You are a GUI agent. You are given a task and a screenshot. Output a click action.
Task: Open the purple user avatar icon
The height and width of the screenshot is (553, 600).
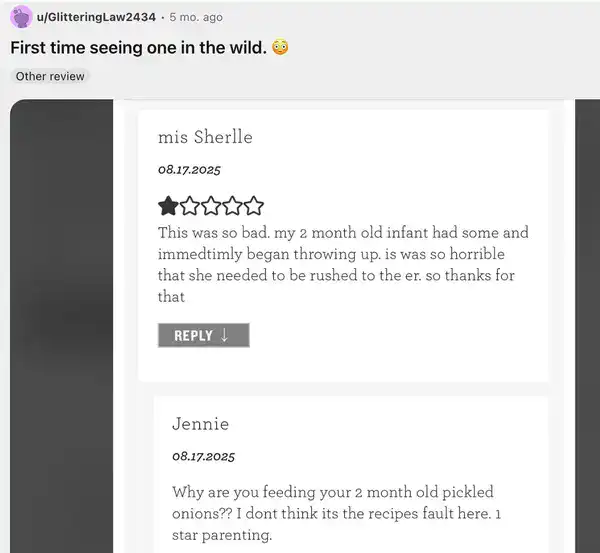click(x=21, y=17)
